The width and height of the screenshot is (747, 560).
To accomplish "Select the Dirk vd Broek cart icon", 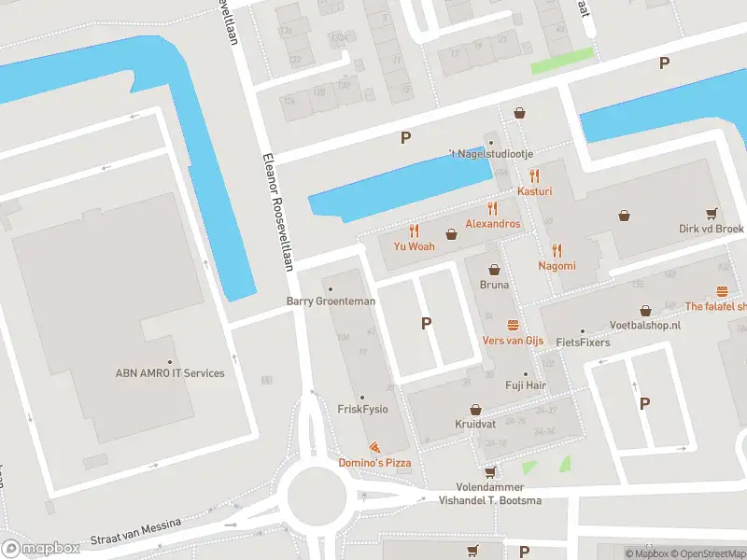I will coord(712,214).
